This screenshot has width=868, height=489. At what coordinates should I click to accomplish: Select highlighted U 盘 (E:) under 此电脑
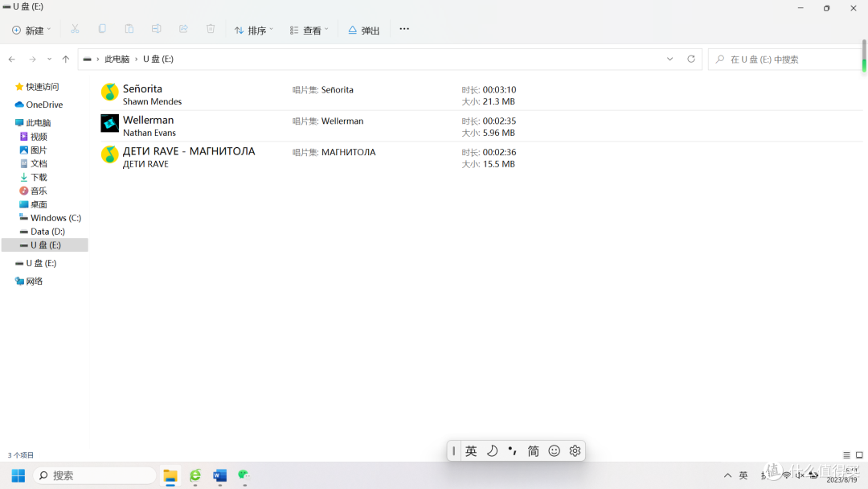45,244
